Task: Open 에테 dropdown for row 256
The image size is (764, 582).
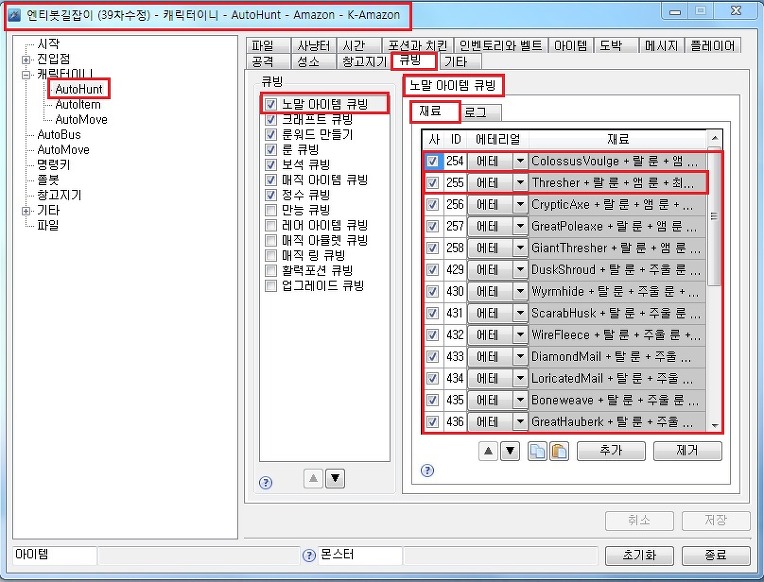Action: pyautogui.click(x=520, y=205)
